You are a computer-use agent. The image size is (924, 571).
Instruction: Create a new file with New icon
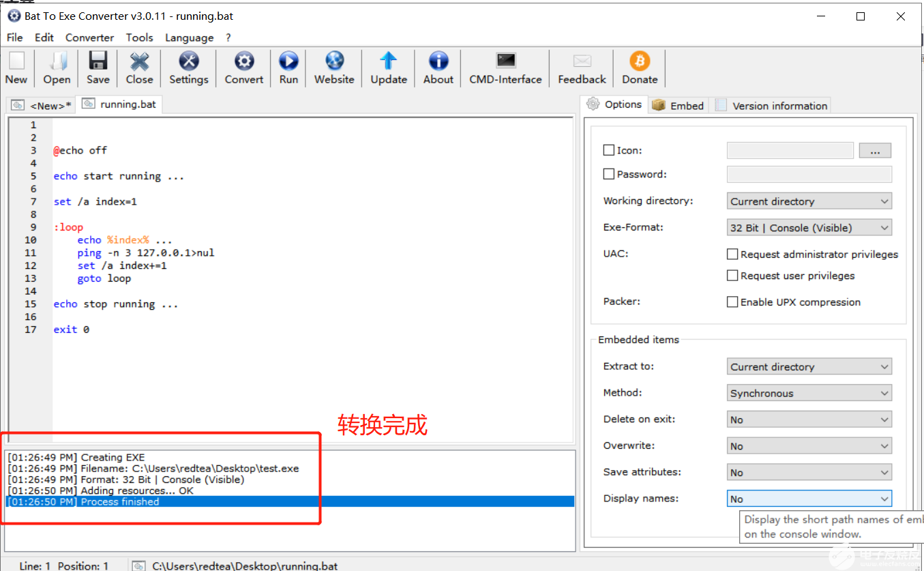(16, 68)
